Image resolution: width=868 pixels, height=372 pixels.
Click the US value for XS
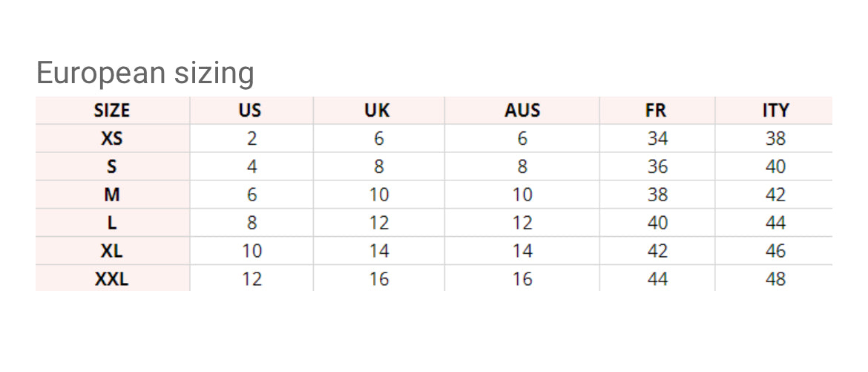click(251, 138)
